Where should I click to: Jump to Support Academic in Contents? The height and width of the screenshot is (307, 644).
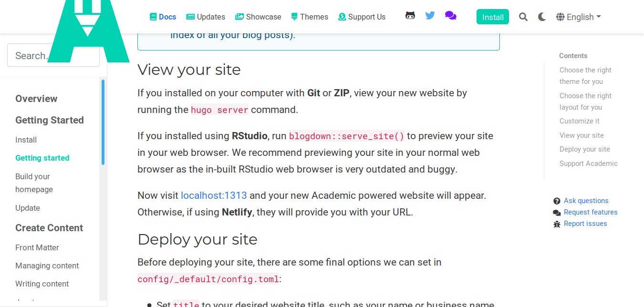click(x=589, y=164)
